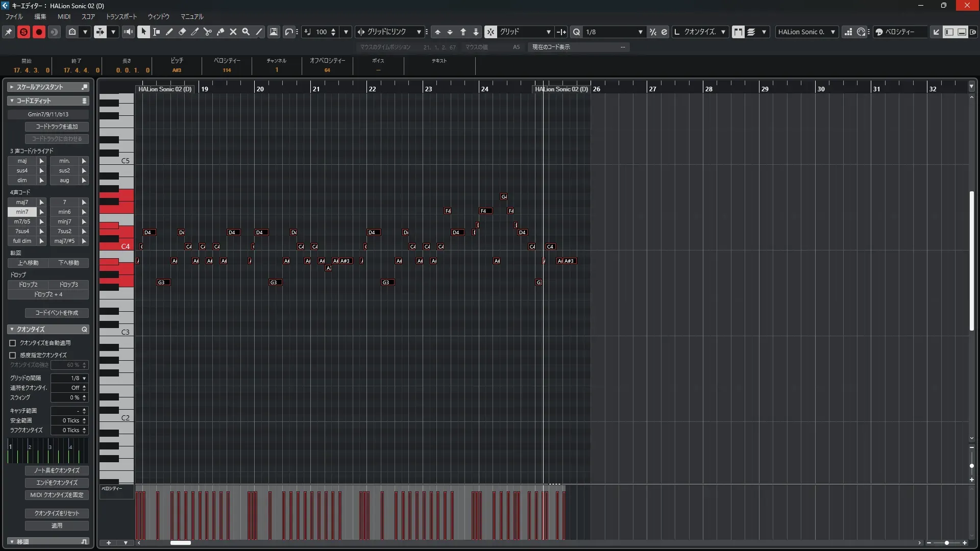The height and width of the screenshot is (551, 980).
Task: Open the トランスポート menu
Action: point(121,16)
